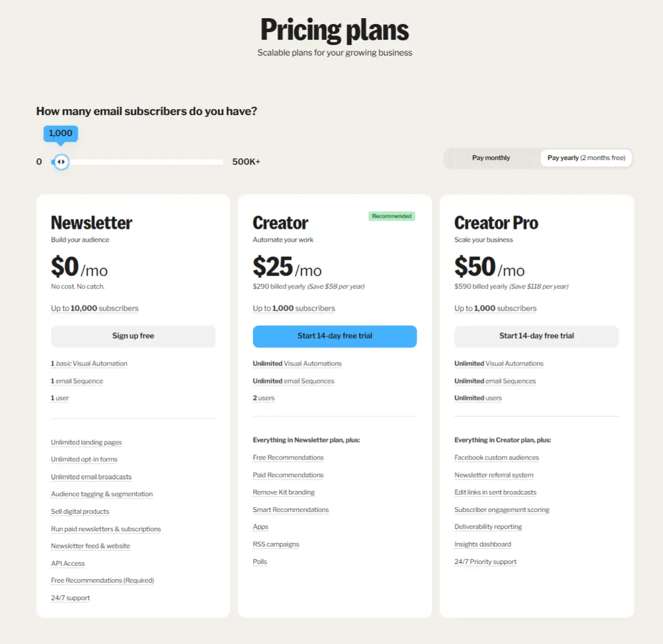Click the subscriber count slider handle
The width and height of the screenshot is (663, 644).
(61, 162)
